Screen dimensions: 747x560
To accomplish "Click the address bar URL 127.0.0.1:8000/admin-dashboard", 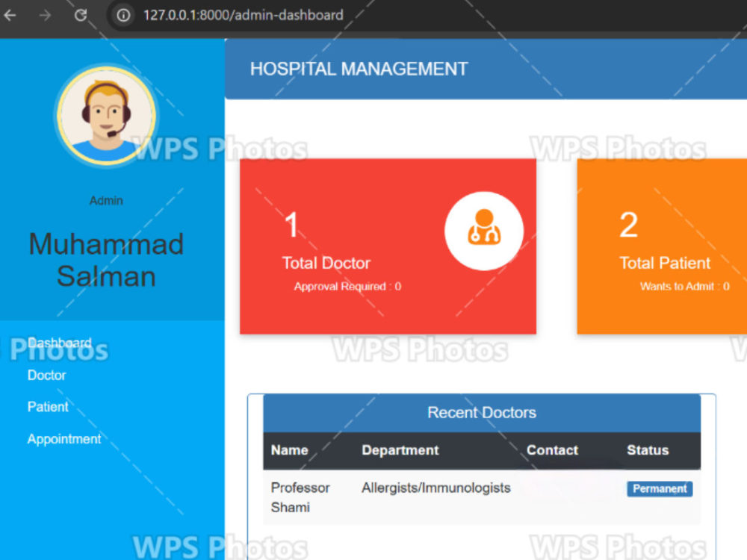I will 243,15.
